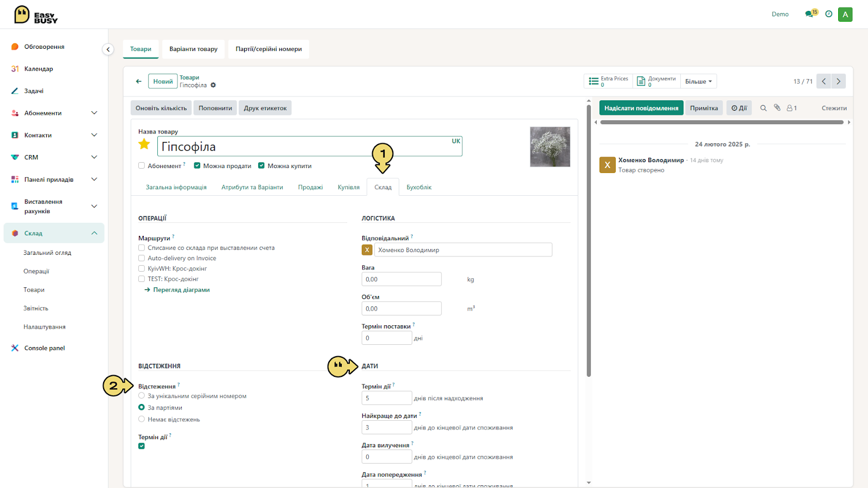Open the Відповідальний user selector

pos(463,250)
